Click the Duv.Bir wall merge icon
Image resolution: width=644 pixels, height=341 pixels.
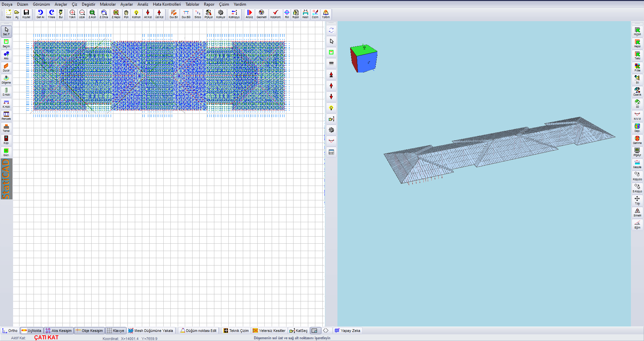tap(173, 14)
